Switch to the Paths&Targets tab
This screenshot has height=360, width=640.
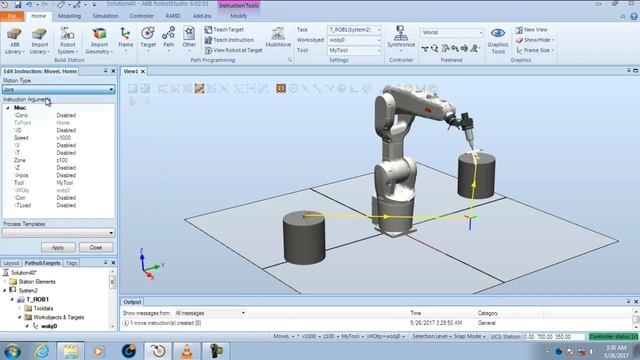(x=42, y=263)
